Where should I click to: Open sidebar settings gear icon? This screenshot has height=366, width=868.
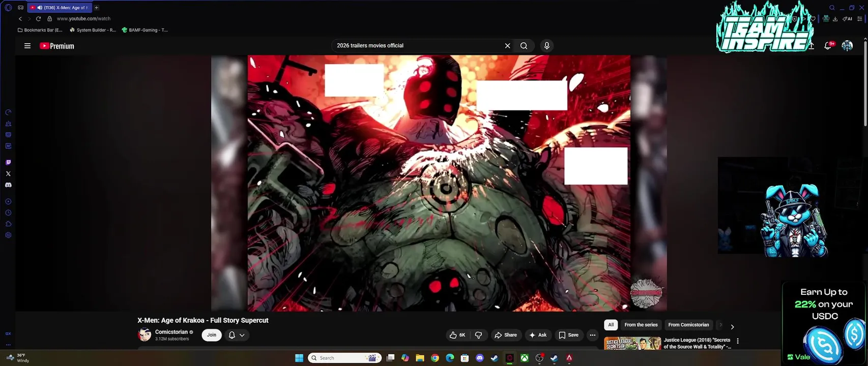point(8,235)
